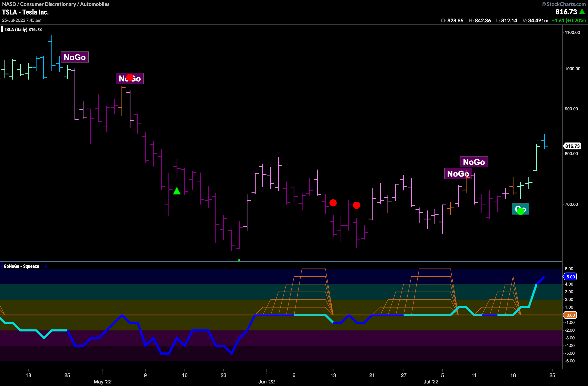Click the green dot on the Go label

521,211
